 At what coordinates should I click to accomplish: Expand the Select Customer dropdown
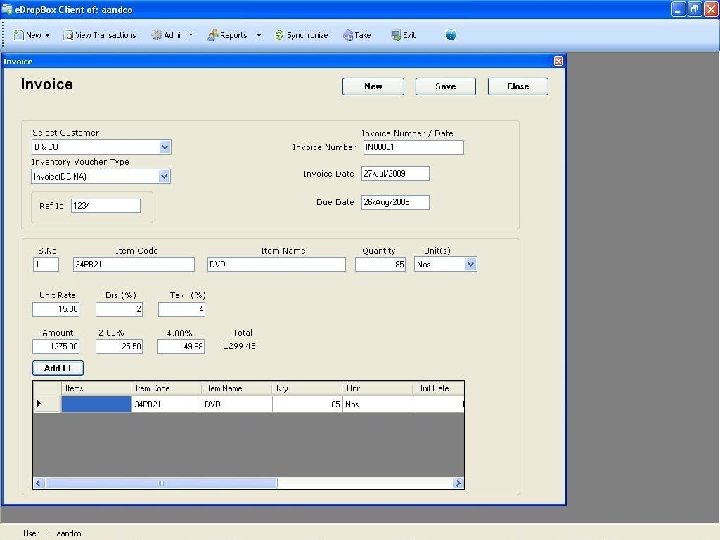[x=165, y=147]
